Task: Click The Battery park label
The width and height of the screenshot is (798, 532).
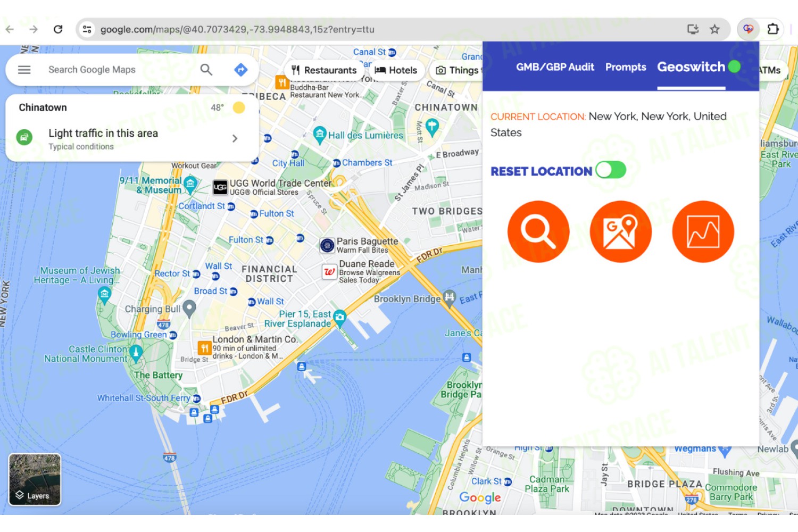Action: pyautogui.click(x=158, y=375)
